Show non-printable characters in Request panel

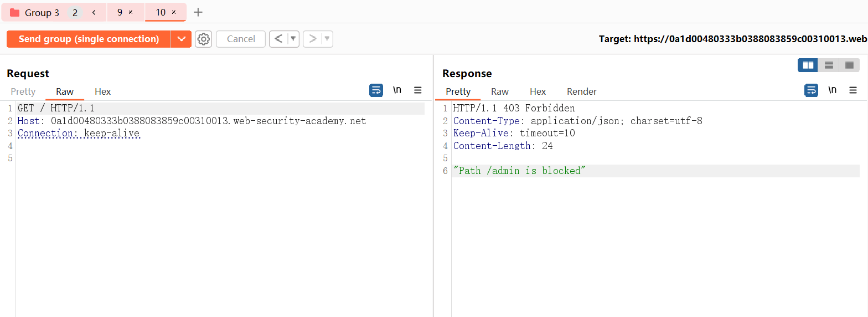point(397,90)
